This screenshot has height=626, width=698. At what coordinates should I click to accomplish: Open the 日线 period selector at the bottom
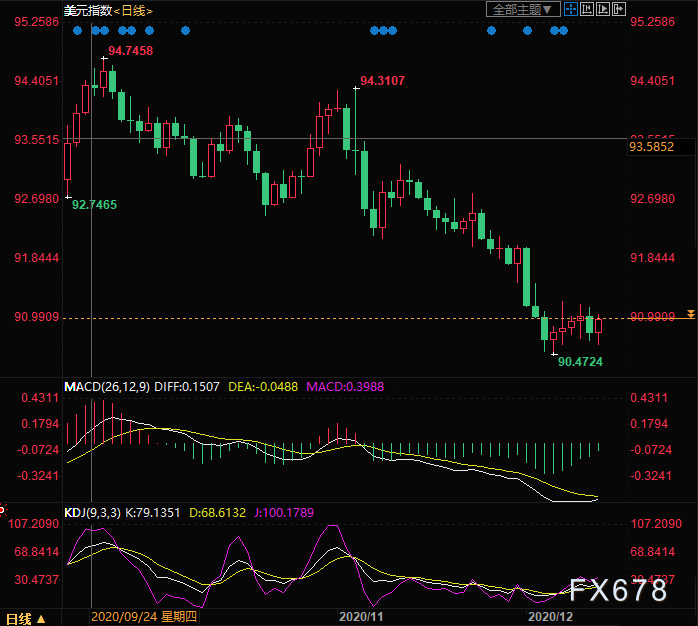[x=25, y=619]
